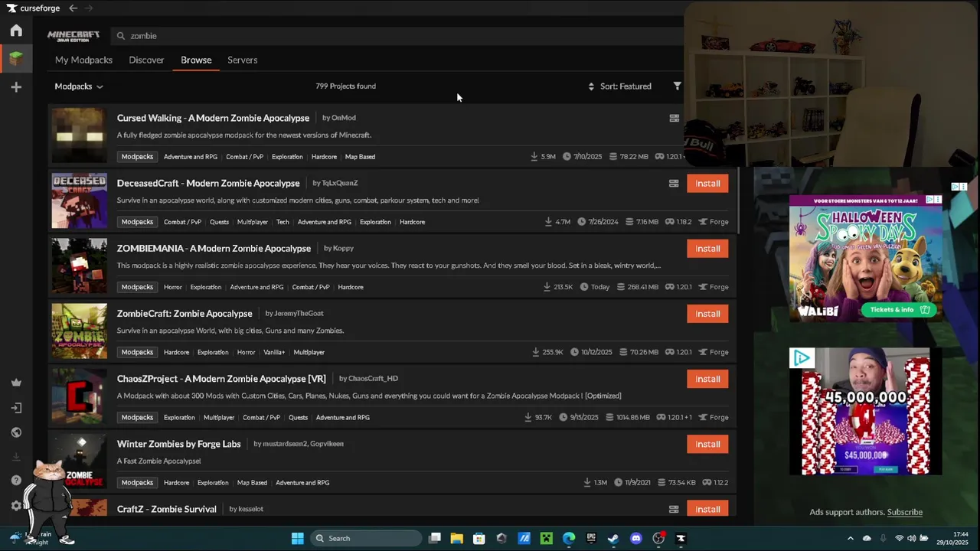Open the settings gear in sidebar
The image size is (980, 551).
[16, 506]
